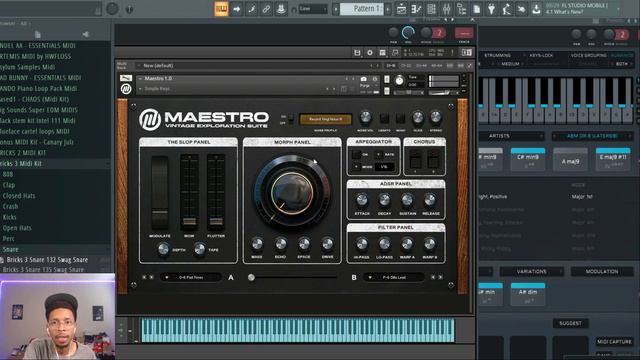Open sound B preset dropdown

pyautogui.click(x=394, y=278)
